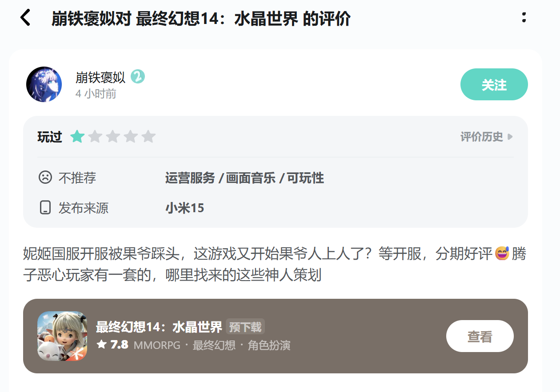
Task: Select the 运营服务 / 画面音乐 / 可玩性 tags text
Action: tap(244, 178)
